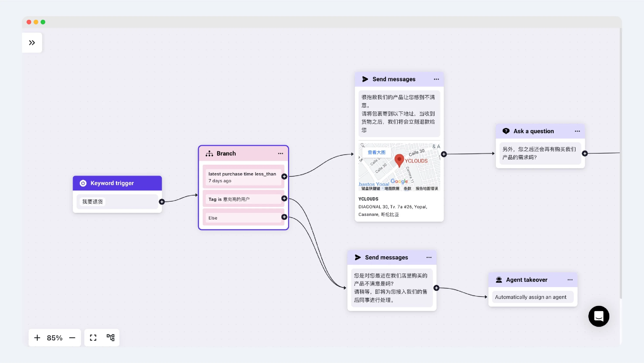Expand the sidebar with the double chevron

[32, 43]
